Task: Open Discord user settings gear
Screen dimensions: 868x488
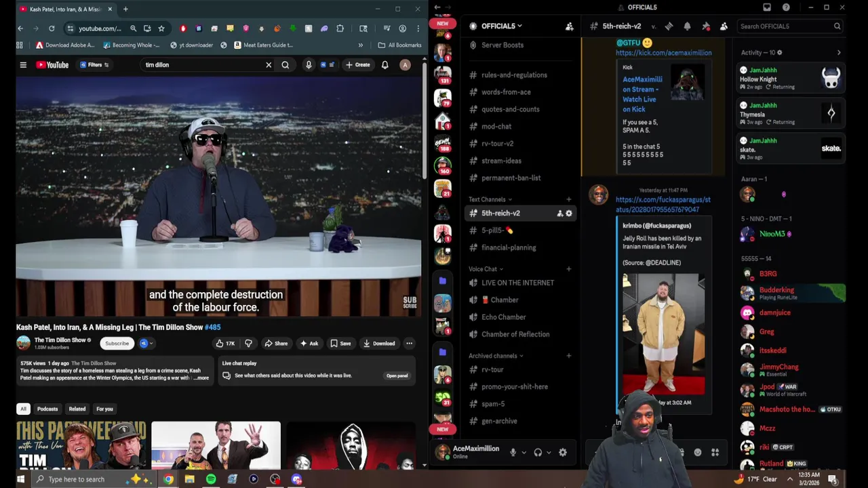Action: coord(563,453)
